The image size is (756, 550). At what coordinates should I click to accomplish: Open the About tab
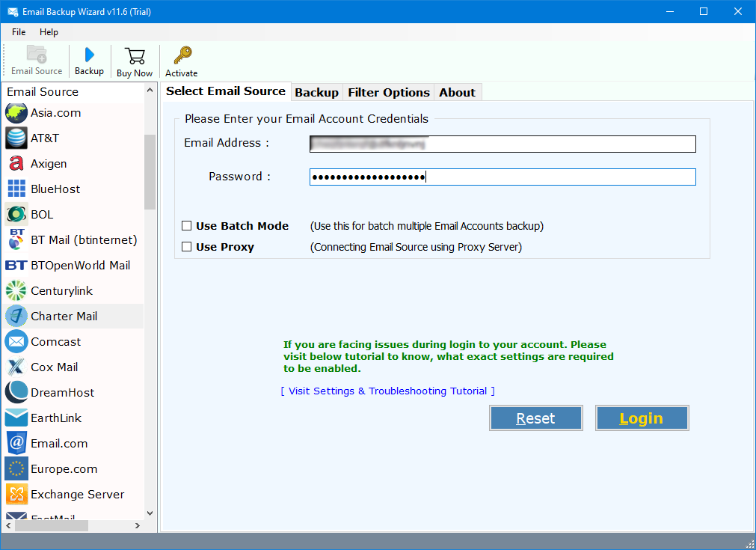coord(457,93)
